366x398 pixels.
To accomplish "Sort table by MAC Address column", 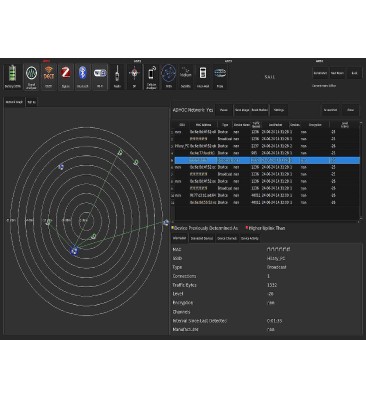I will click(x=203, y=125).
